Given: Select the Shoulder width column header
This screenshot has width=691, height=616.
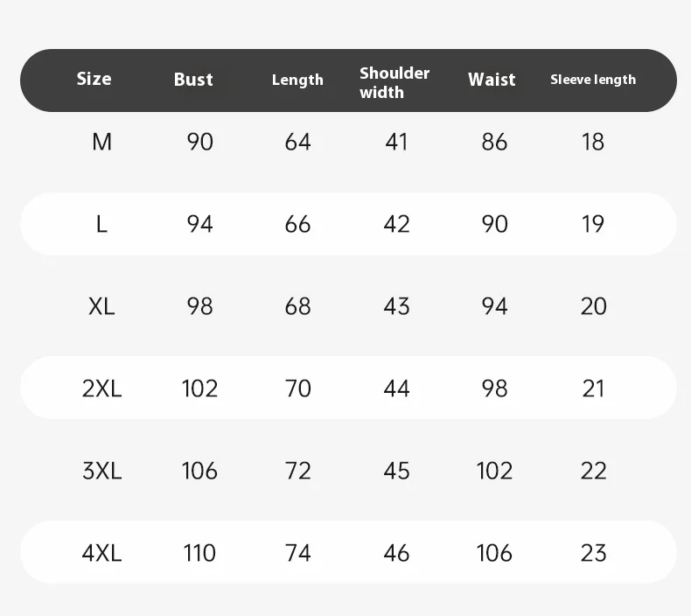Looking at the screenshot, I should pyautogui.click(x=394, y=82).
